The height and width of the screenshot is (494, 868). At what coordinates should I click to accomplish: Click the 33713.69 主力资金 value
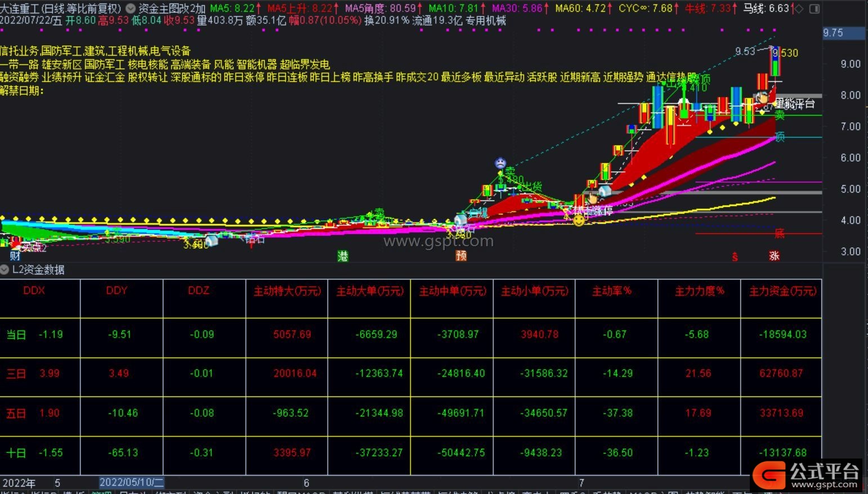tap(781, 413)
